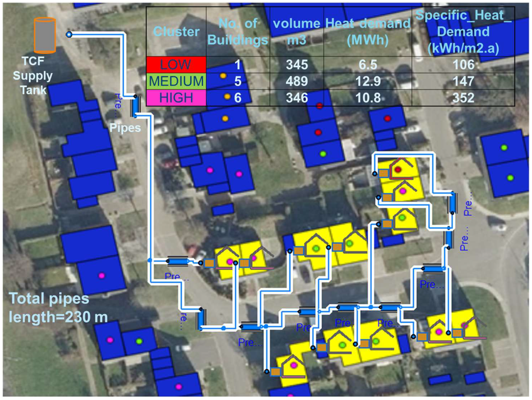Click vertical pipe segment above the Pipes label
Screen dimensions: 532x400
point(135,106)
